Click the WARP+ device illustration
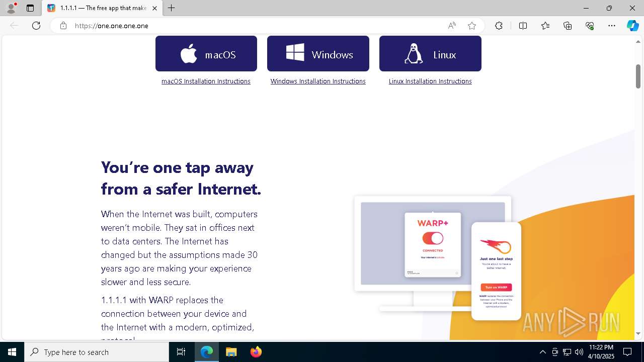This screenshot has width=644, height=362. tap(438, 258)
